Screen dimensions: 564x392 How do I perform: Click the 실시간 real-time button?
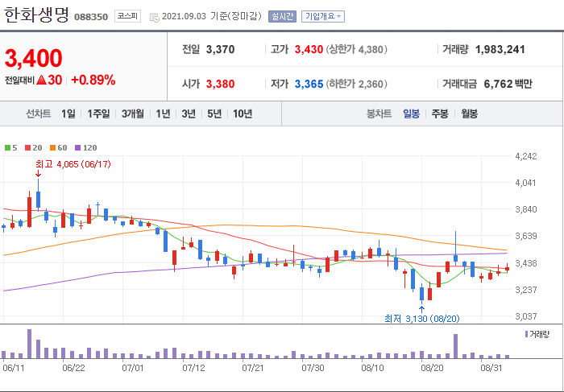[x=282, y=17]
